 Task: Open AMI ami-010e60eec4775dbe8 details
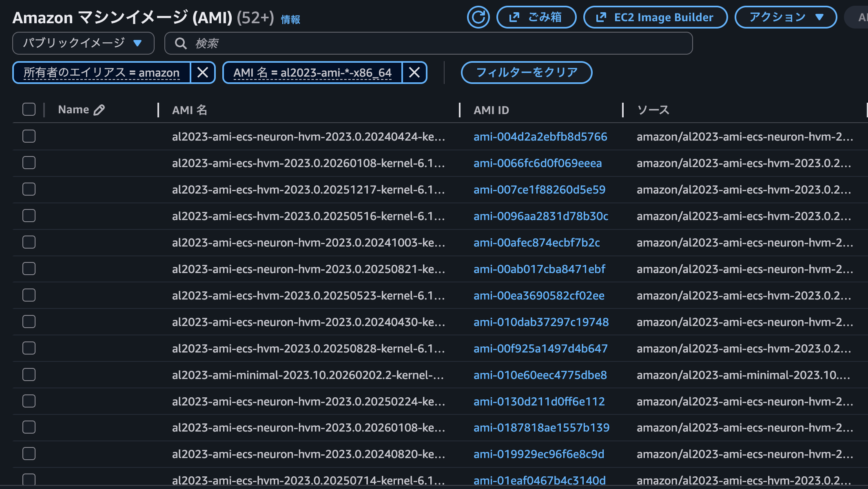[540, 374]
